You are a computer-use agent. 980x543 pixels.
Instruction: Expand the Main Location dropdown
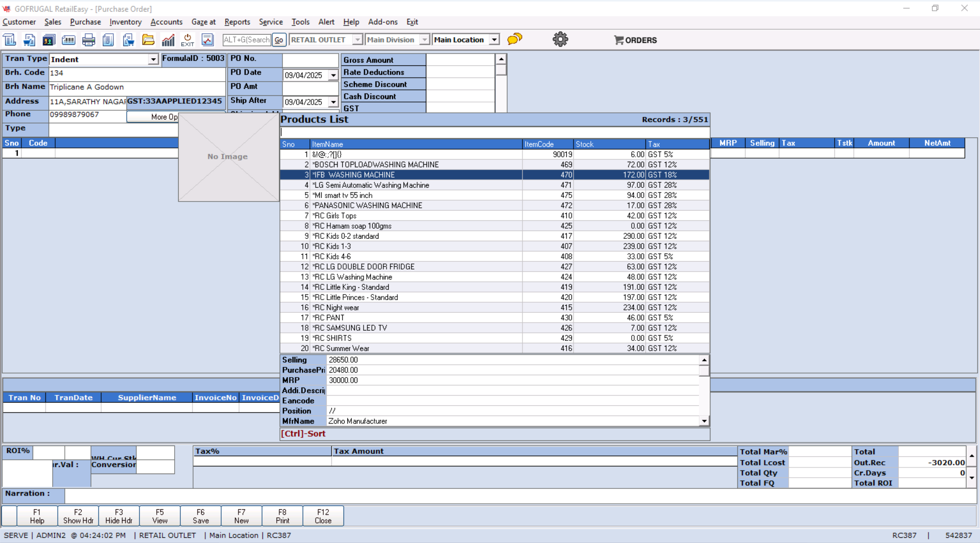(494, 40)
